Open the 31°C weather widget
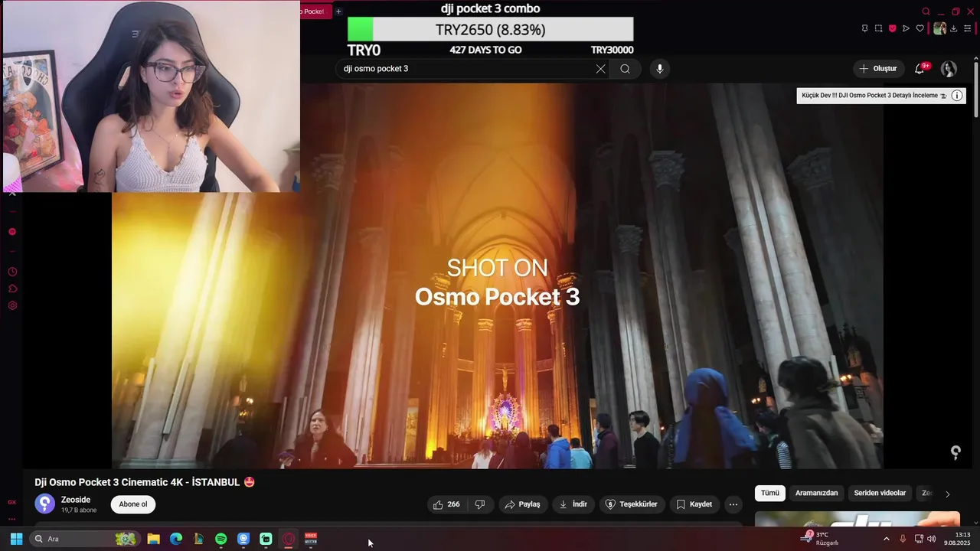 click(x=821, y=539)
